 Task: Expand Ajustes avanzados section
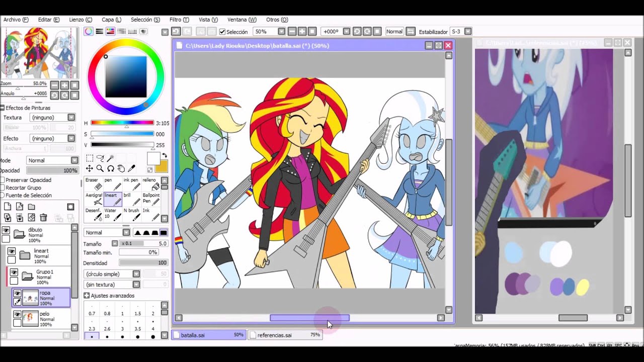pos(87,296)
